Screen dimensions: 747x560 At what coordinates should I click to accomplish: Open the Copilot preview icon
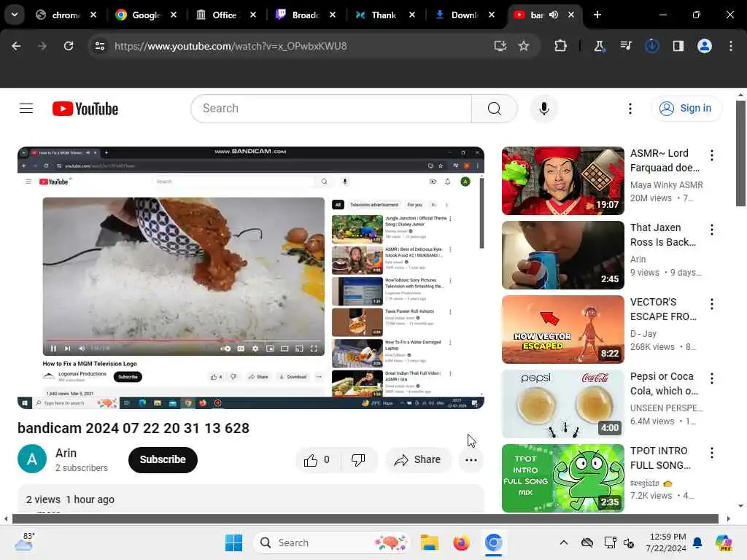(724, 542)
